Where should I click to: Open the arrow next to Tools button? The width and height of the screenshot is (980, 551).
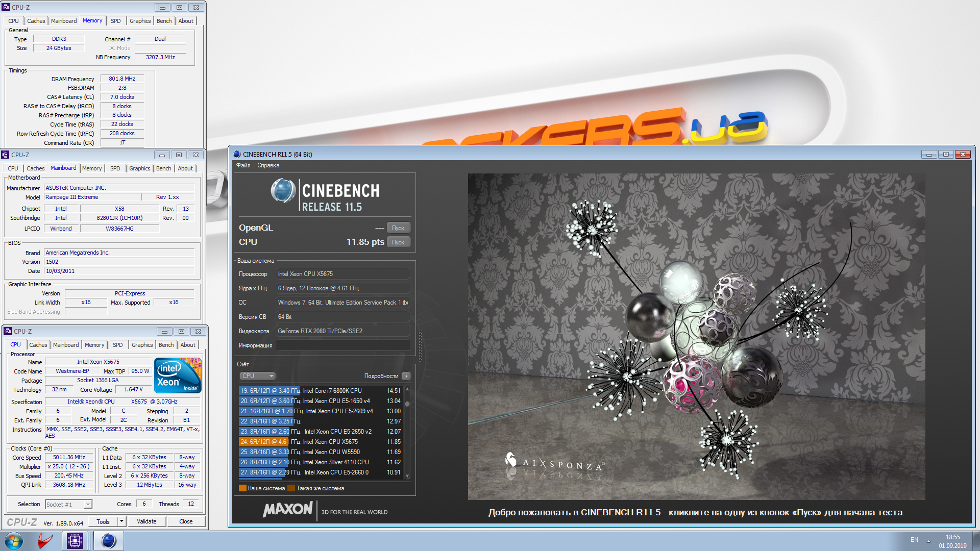pos(121,521)
